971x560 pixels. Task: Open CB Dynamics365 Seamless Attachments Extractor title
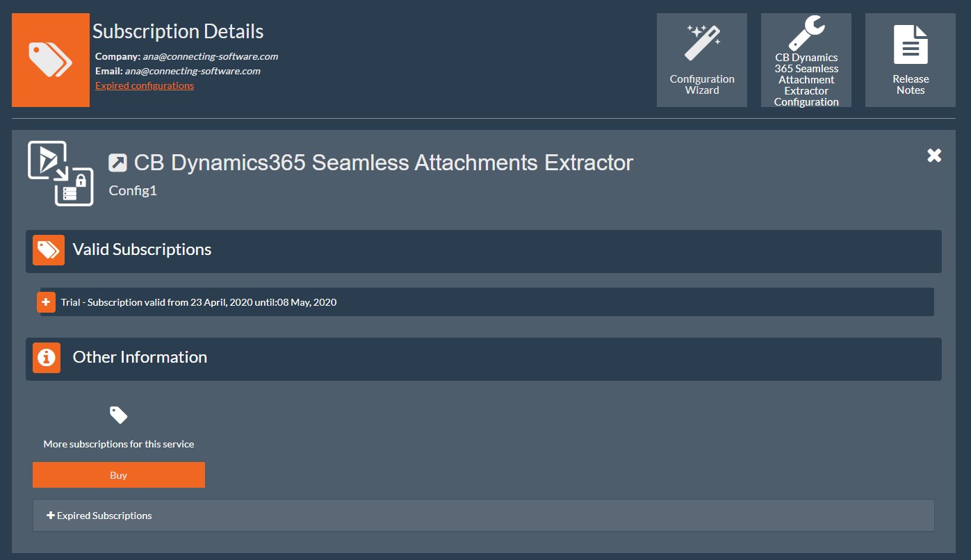click(384, 163)
